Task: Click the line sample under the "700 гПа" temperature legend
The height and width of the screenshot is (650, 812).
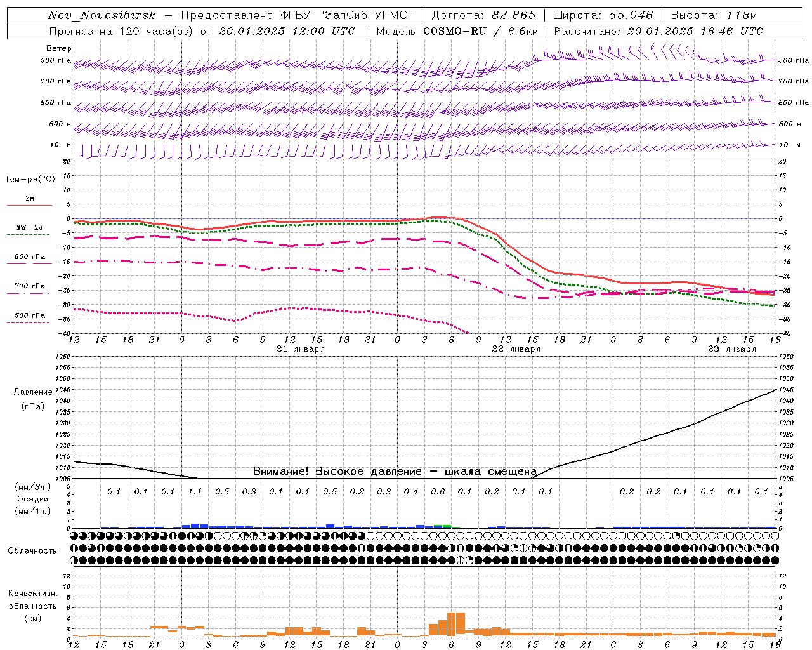Action: (28, 293)
